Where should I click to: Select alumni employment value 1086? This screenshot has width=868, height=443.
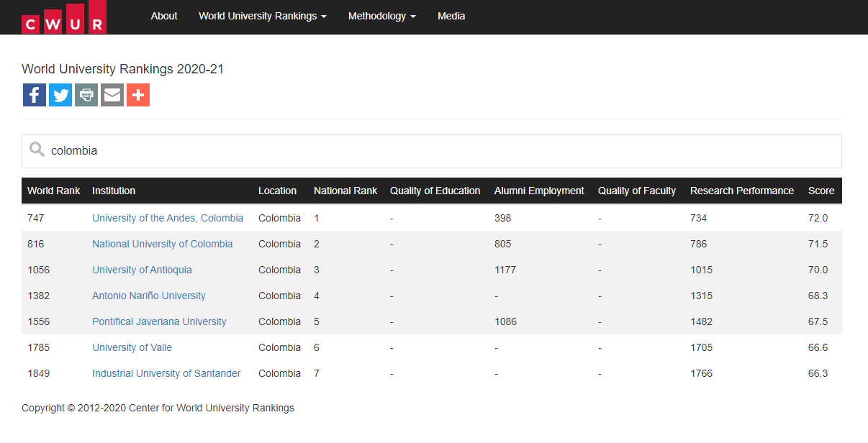point(505,321)
